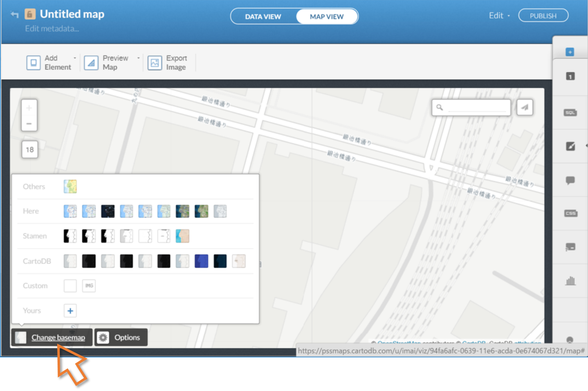
Task: Click the zoom level 18 indicator
Action: 30,150
